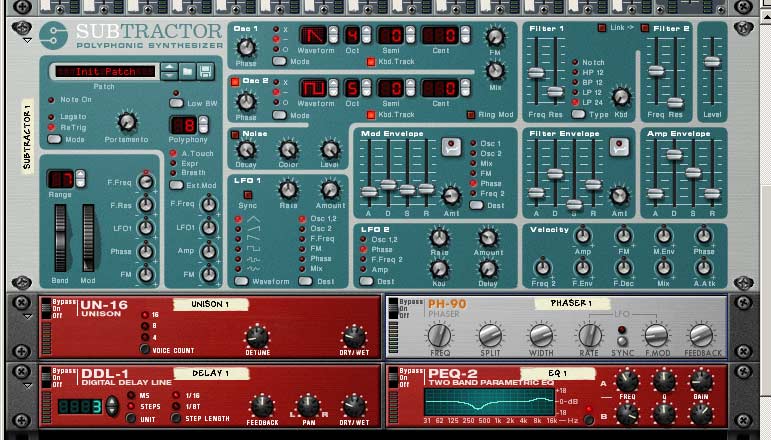Step the Osc 1 Cent value
The height and width of the screenshot is (440, 771).
point(465,35)
